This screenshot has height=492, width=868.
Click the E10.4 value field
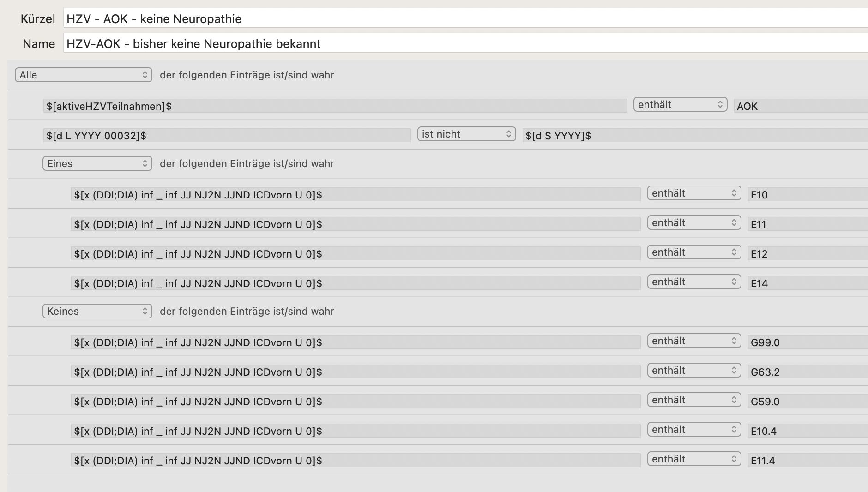coord(808,431)
